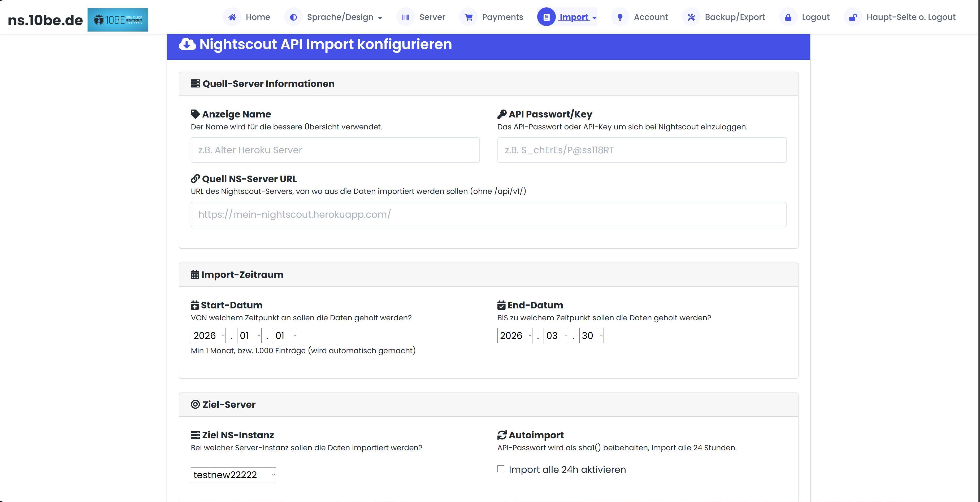Viewport: 980px width, 502px height.
Task: Select the Payments menu item
Action: coord(502,17)
